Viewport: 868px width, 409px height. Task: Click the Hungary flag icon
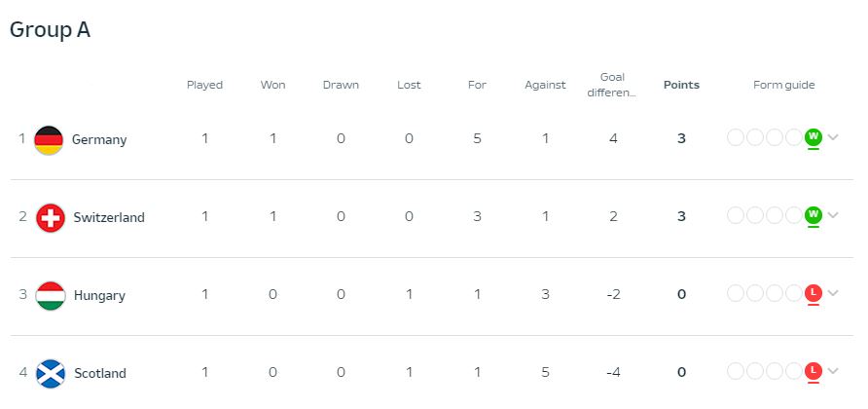point(51,295)
